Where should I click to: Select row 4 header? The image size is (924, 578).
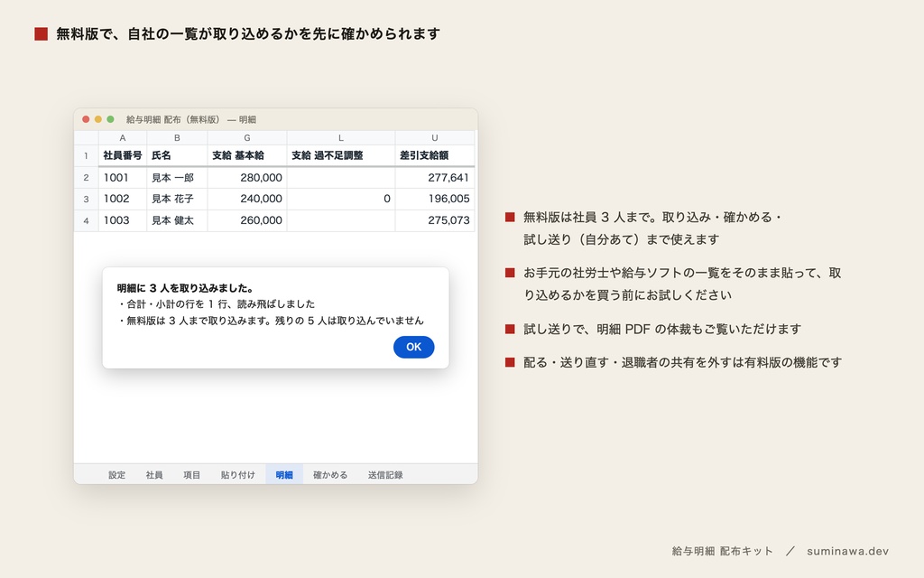point(86,220)
